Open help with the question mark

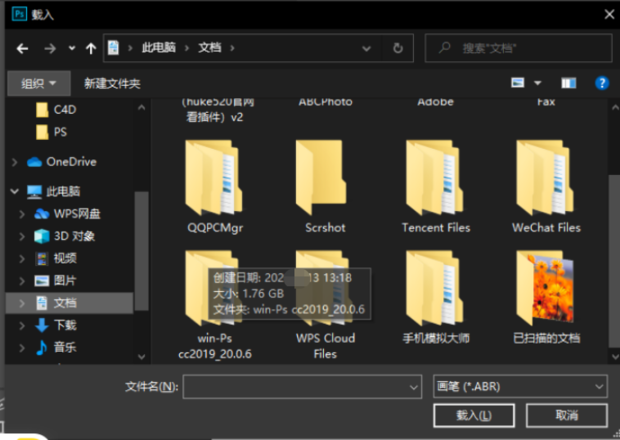(x=602, y=83)
